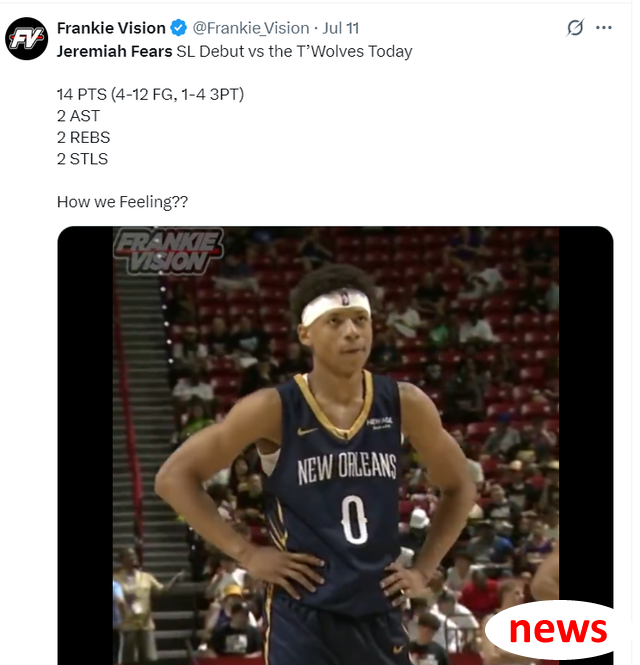Click the Frankie Vision watermark on video

click(168, 251)
